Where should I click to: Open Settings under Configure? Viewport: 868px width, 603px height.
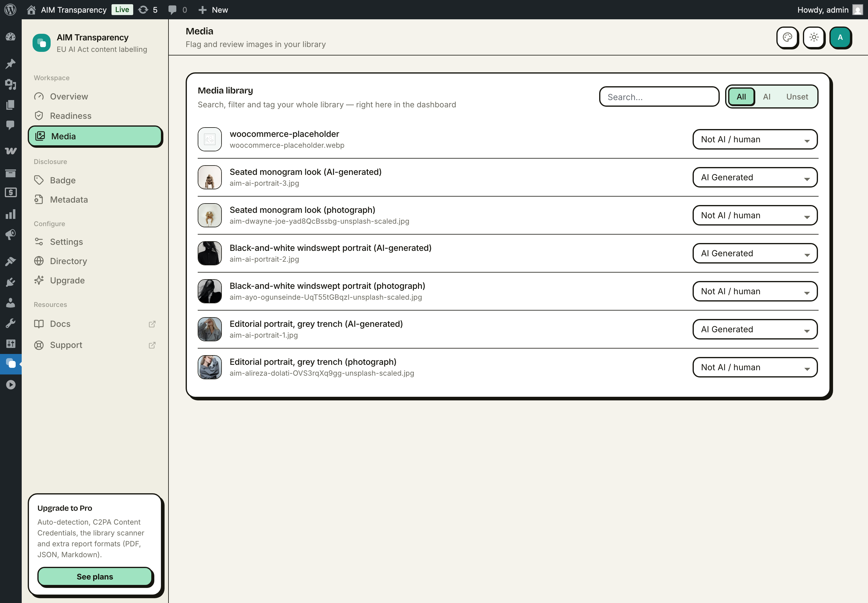[95, 242]
